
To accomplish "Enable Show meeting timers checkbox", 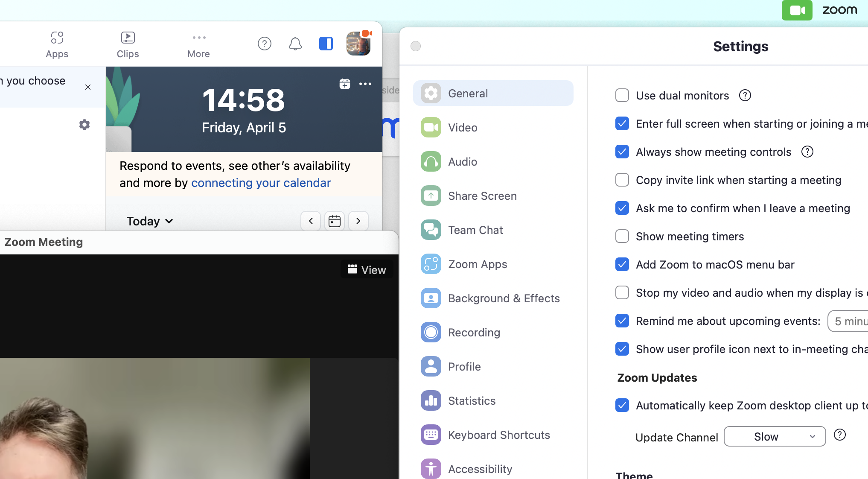I will click(622, 237).
